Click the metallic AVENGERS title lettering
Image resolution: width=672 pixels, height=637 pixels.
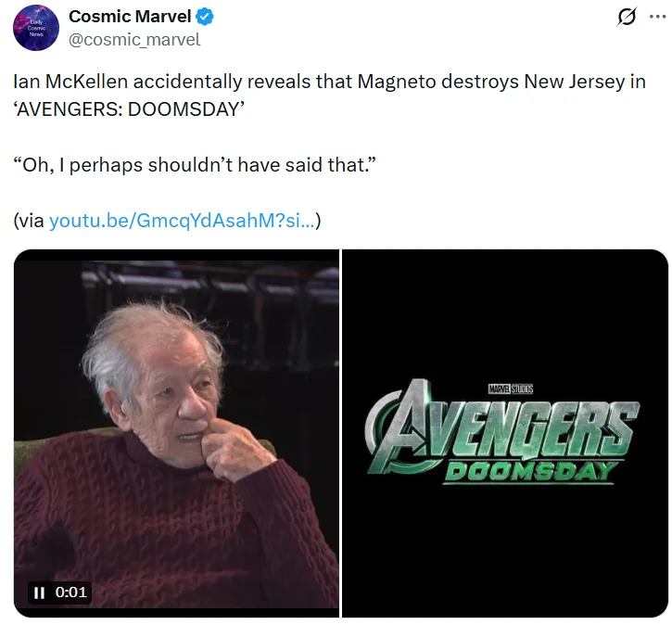[502, 427]
